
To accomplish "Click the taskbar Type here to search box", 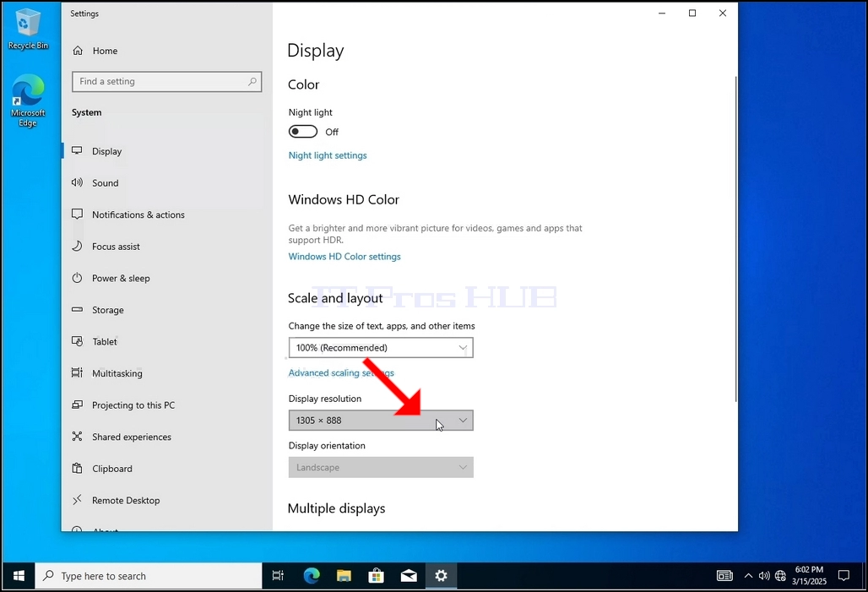I will pos(149,576).
